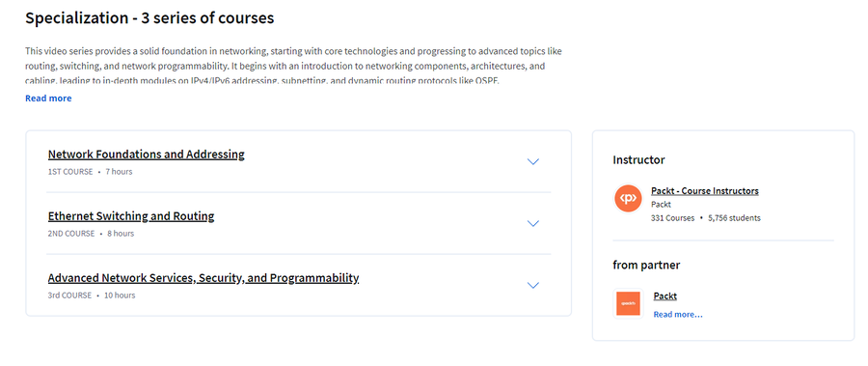Click the Instructor heading in the side panel
868x366 pixels.
638,160
